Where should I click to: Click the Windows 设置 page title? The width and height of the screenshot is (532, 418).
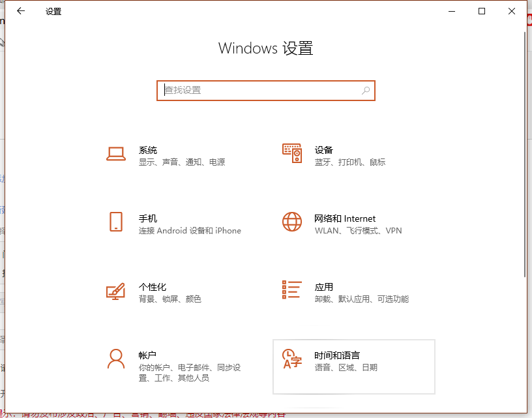tap(265, 48)
